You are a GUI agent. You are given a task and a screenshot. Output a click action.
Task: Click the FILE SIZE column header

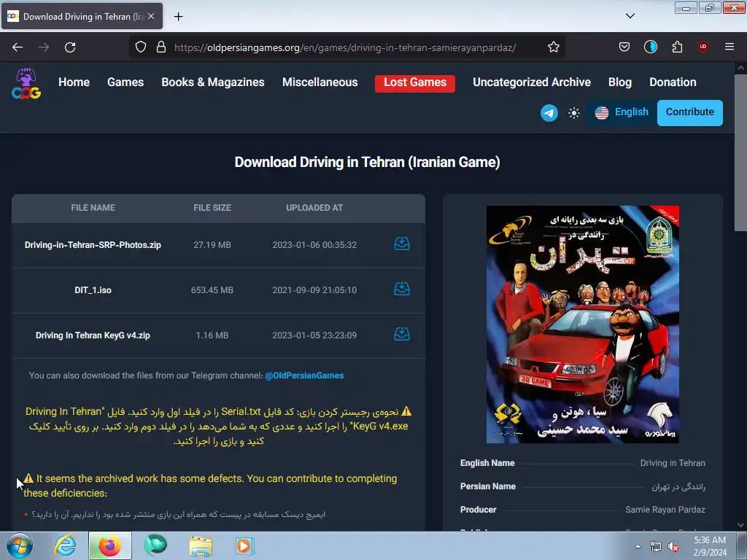click(212, 208)
